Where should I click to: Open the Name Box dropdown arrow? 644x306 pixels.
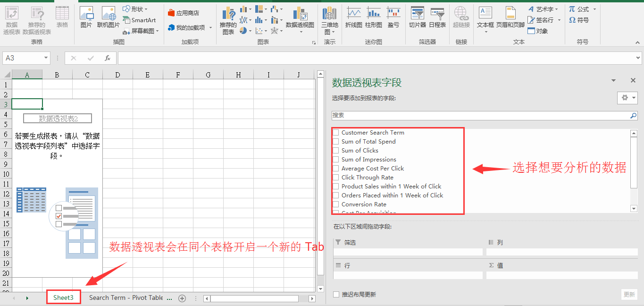point(46,58)
